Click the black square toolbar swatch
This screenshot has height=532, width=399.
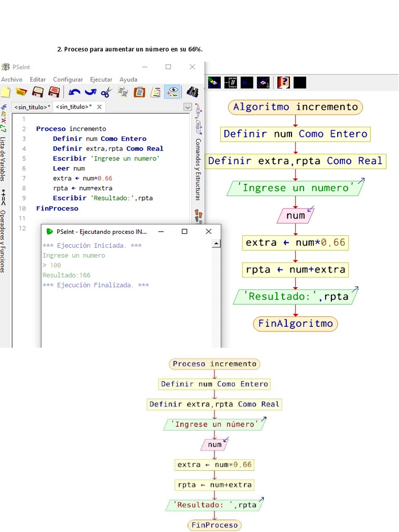pyautogui.click(x=300, y=82)
